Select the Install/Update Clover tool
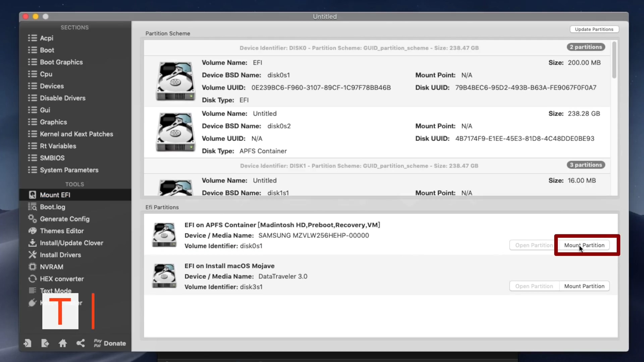This screenshot has height=362, width=644. [71, 243]
